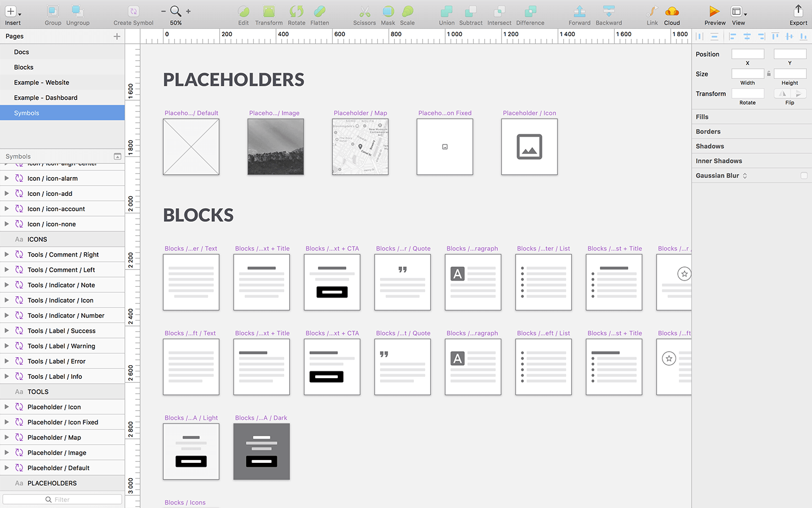
Task: Click the Borders section header
Action: pyautogui.click(x=752, y=132)
